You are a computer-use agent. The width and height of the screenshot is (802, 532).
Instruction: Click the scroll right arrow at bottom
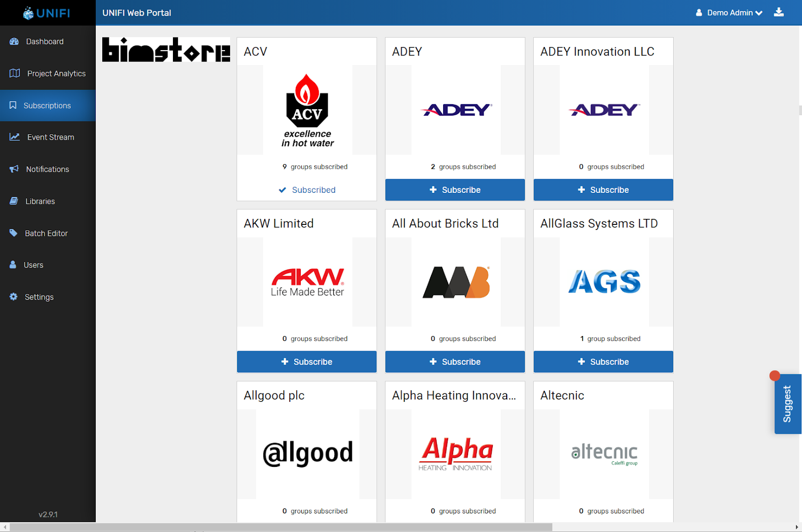tap(797, 527)
